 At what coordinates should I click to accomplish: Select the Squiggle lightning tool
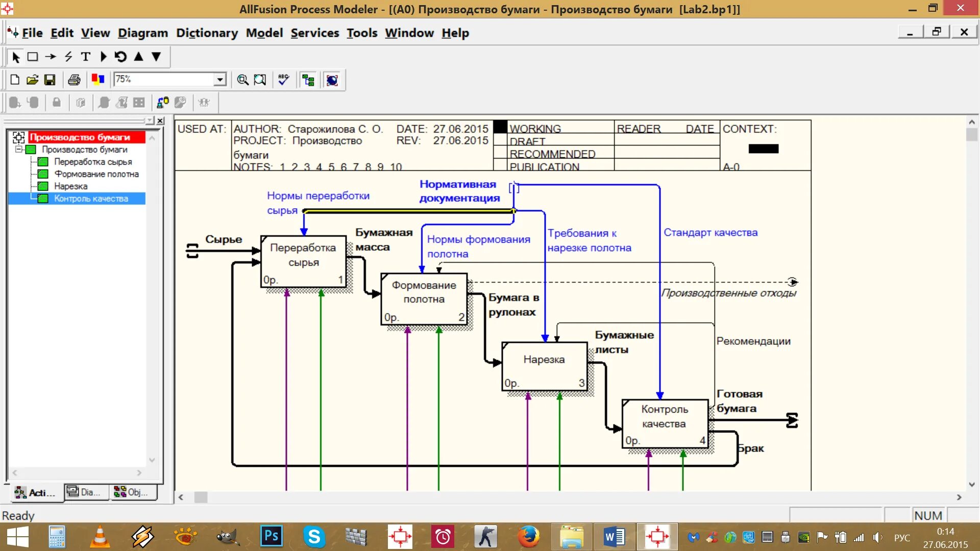click(x=68, y=57)
